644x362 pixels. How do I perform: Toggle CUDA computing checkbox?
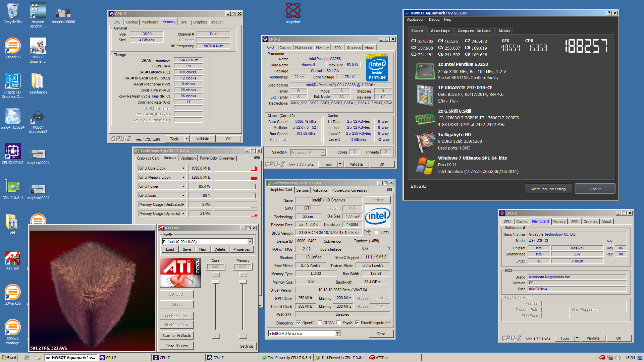[x=320, y=323]
